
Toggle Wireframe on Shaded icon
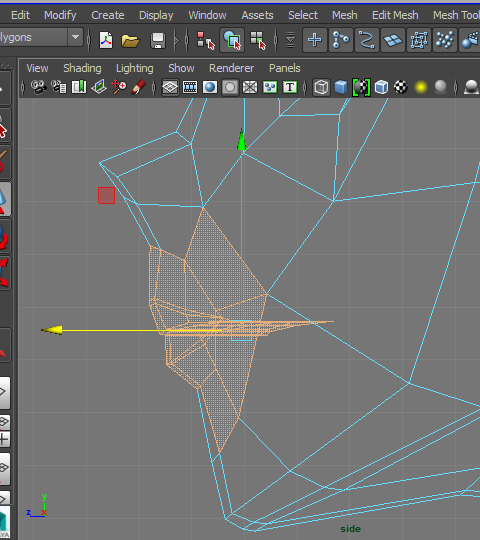click(x=381, y=87)
